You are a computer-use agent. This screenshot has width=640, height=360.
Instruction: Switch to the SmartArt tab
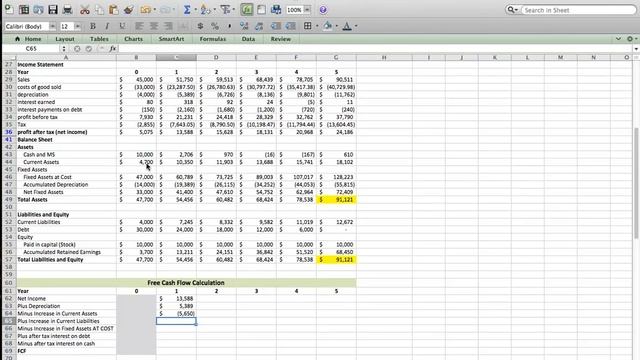171,39
